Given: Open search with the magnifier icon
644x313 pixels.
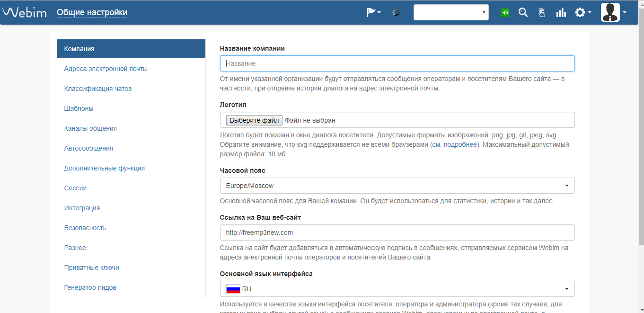Looking at the screenshot, I should tap(523, 12).
